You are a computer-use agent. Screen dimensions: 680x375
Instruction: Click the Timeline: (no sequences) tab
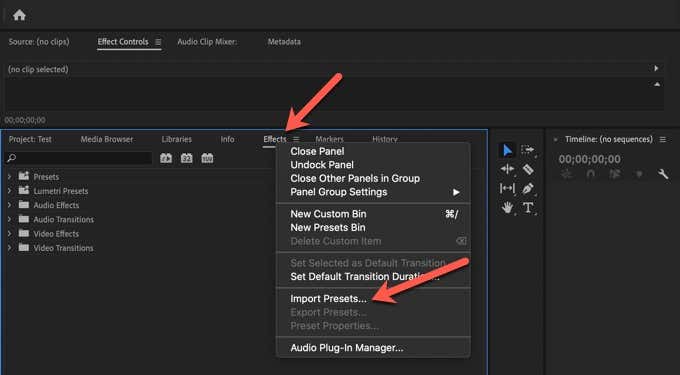pos(608,139)
